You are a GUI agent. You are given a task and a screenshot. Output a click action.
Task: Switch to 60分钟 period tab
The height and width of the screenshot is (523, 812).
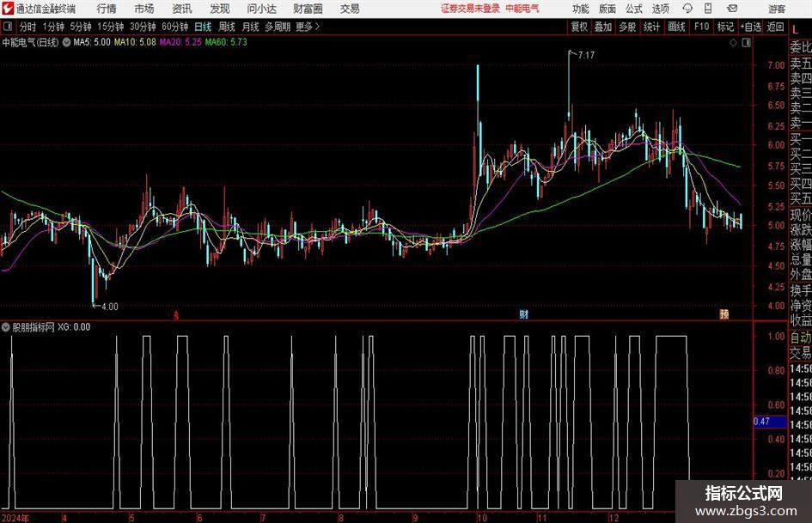point(175,27)
